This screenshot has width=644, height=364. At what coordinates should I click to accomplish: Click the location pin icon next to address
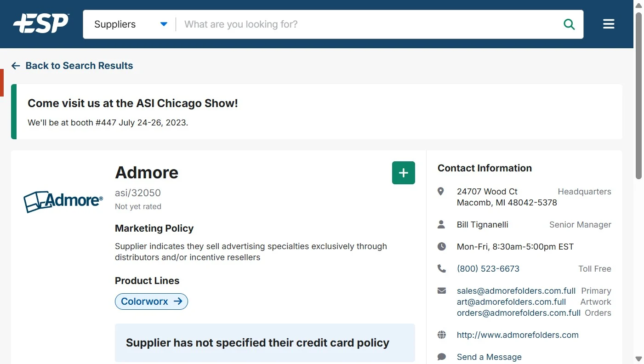click(x=441, y=191)
